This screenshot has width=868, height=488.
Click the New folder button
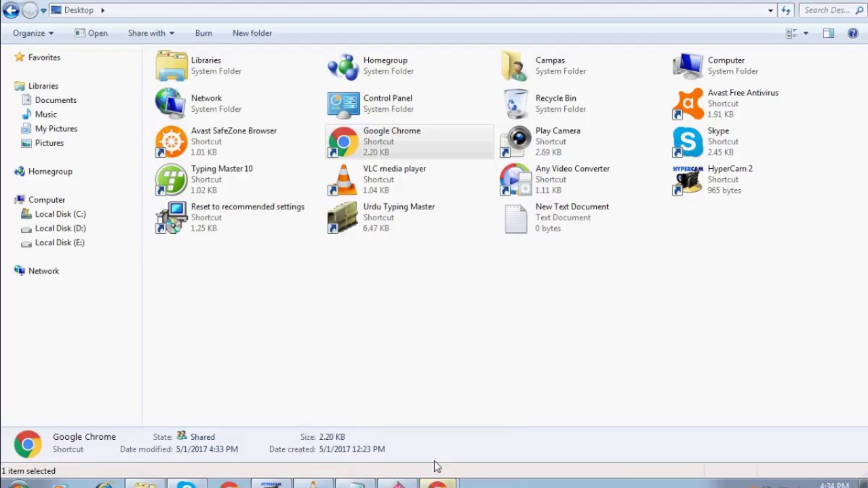(x=252, y=33)
